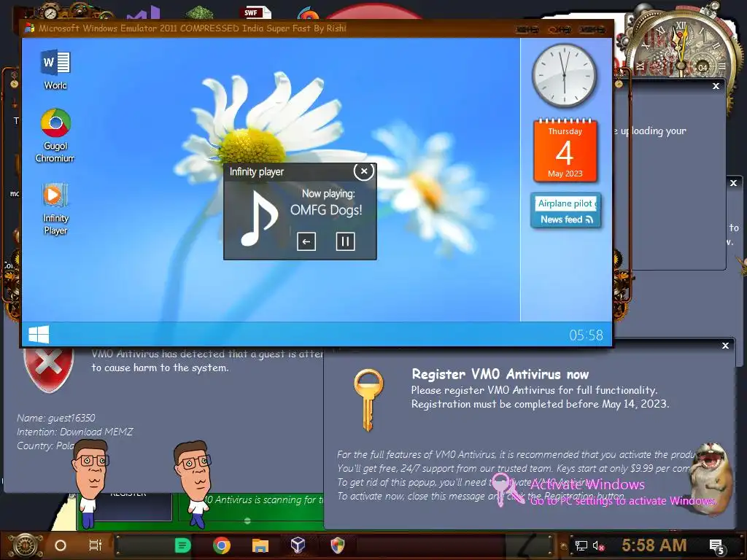This screenshot has width=747, height=560.
Task: Click the Airplane pilot headline in news gadget
Action: tap(565, 203)
